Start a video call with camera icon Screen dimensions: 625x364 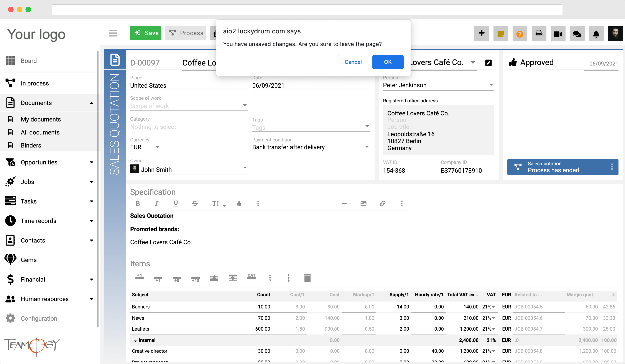(x=558, y=33)
